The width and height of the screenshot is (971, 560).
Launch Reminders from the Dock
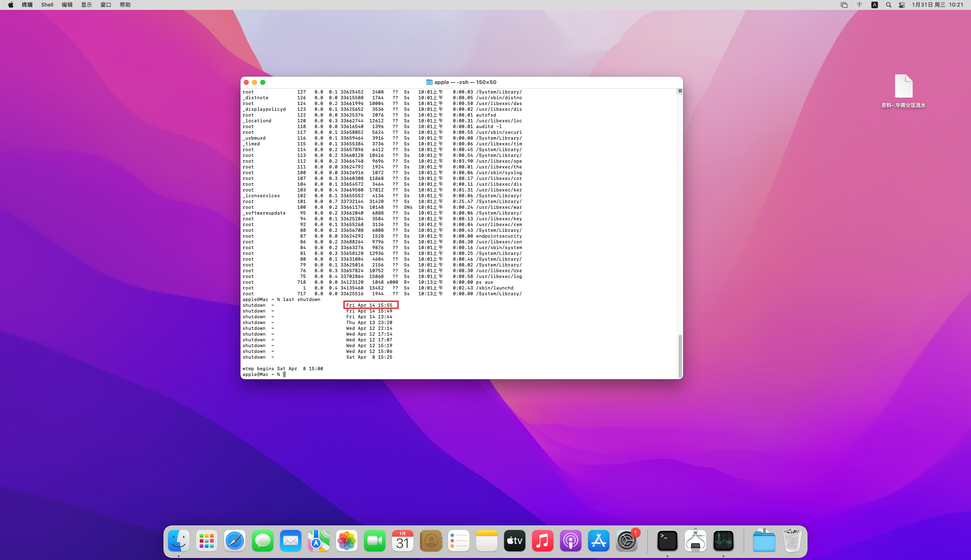(459, 541)
